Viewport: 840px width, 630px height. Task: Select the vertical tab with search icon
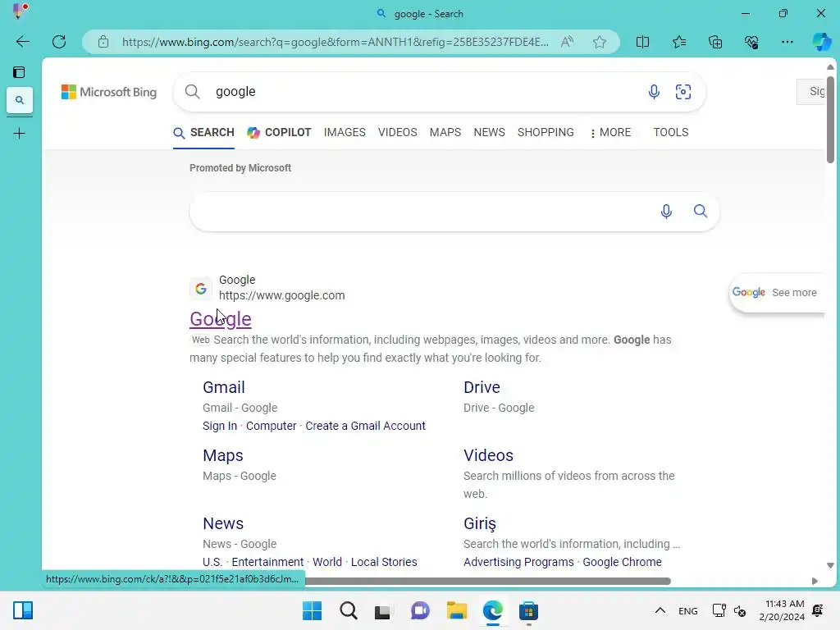[x=20, y=100]
